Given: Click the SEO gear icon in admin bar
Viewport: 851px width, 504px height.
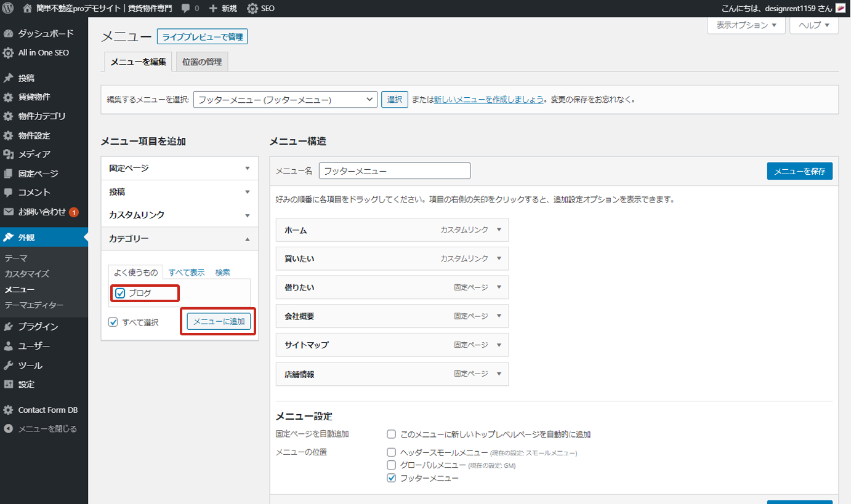Looking at the screenshot, I should [252, 9].
